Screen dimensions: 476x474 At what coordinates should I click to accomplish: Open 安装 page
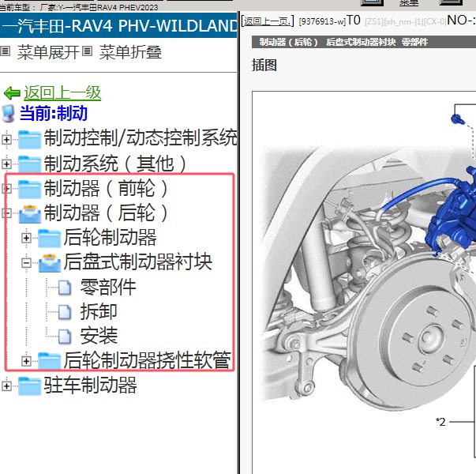pyautogui.click(x=99, y=336)
